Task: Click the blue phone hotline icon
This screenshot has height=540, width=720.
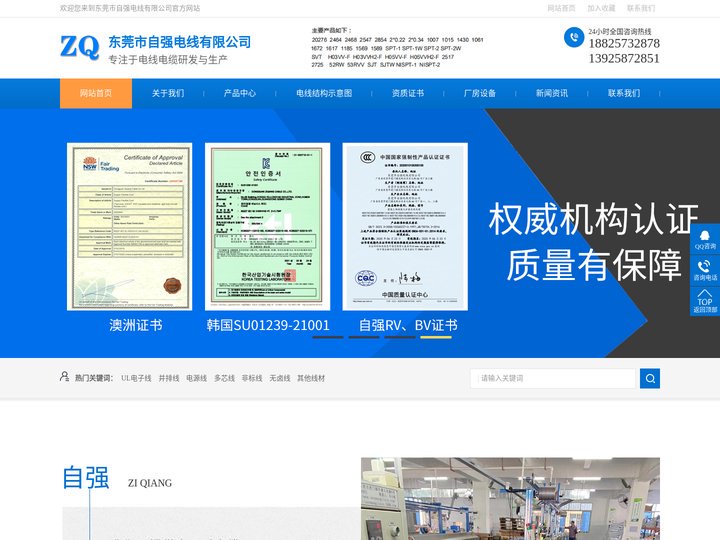Action: click(x=574, y=37)
